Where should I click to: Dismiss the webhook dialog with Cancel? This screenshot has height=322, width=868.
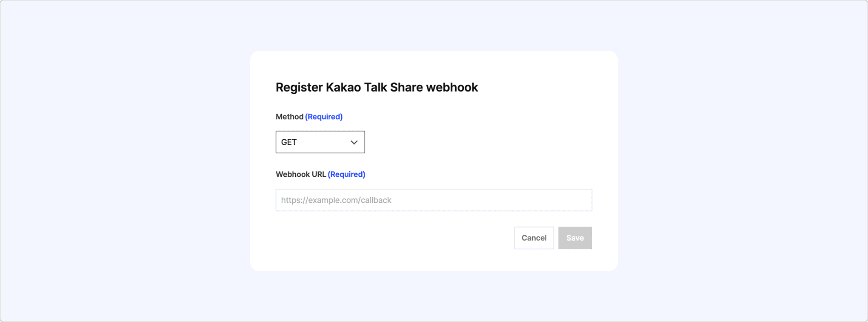tap(534, 238)
